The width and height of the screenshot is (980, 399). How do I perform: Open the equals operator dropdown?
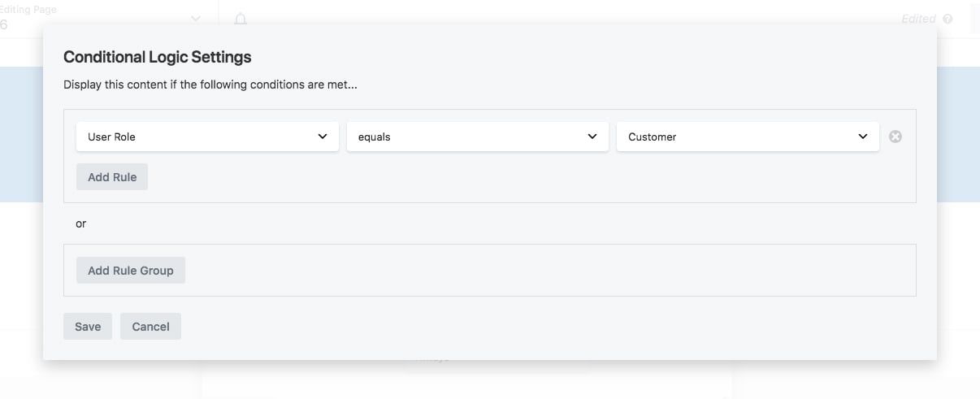point(477,137)
